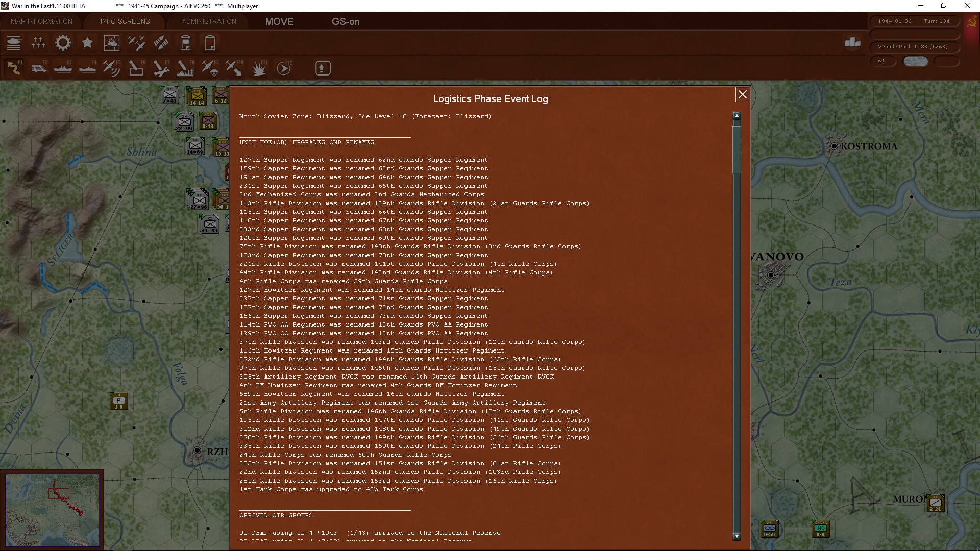Select the F5 air recon mode
980x551 pixels.
pos(111,68)
